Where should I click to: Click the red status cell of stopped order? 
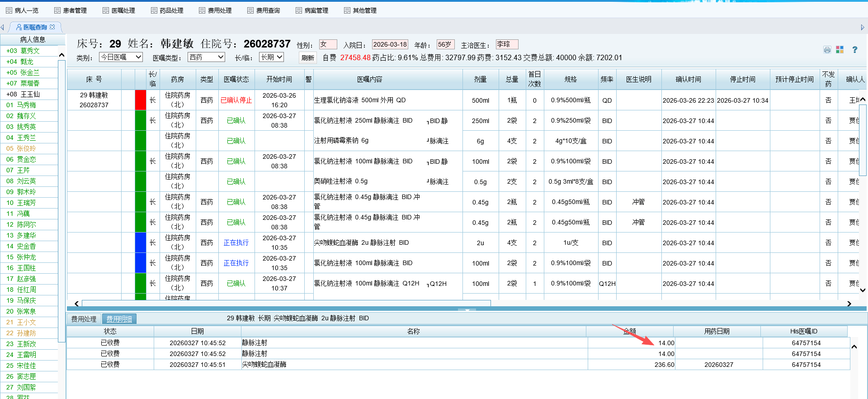click(x=141, y=100)
